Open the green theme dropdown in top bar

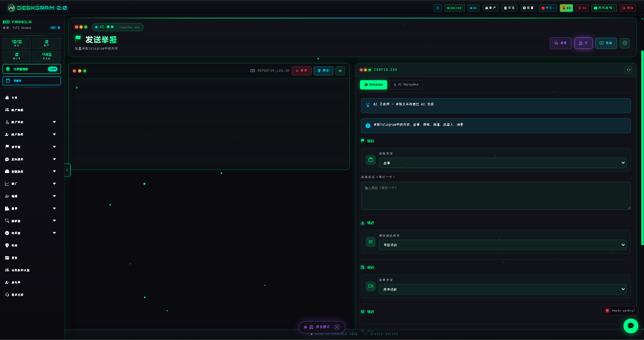click(604, 8)
